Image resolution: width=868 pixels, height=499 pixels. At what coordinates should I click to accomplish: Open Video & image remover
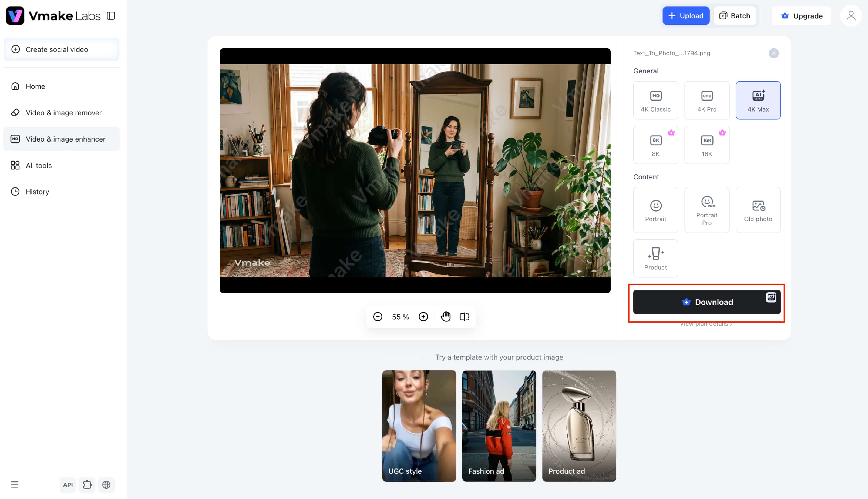[x=62, y=113]
